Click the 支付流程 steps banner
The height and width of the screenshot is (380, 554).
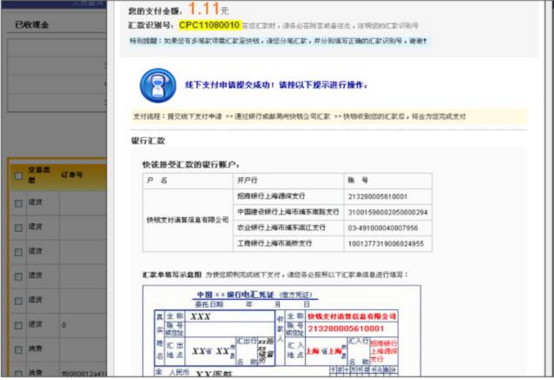coord(329,116)
